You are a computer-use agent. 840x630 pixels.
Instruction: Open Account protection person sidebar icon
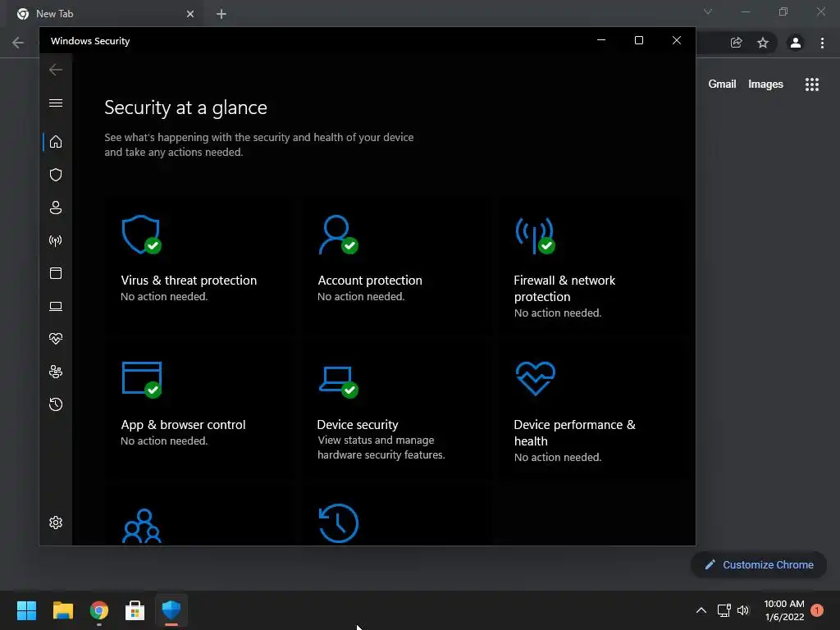coord(56,208)
